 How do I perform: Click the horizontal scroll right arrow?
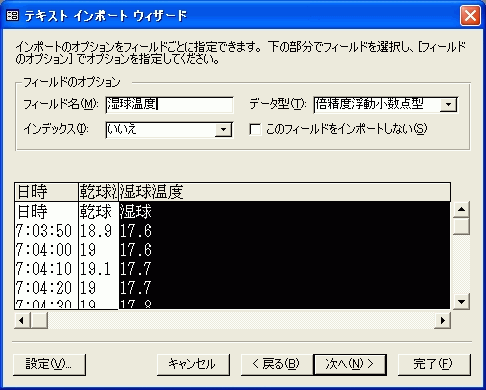click(442, 321)
